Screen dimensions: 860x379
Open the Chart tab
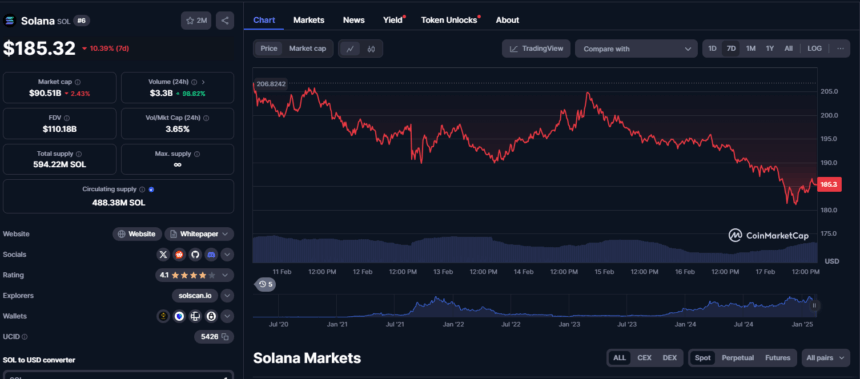(x=264, y=20)
